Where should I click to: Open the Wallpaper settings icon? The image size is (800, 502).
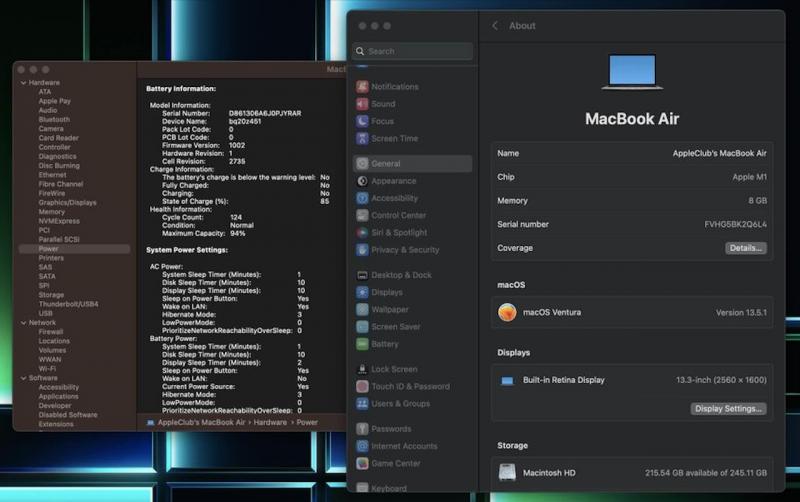[362, 310]
